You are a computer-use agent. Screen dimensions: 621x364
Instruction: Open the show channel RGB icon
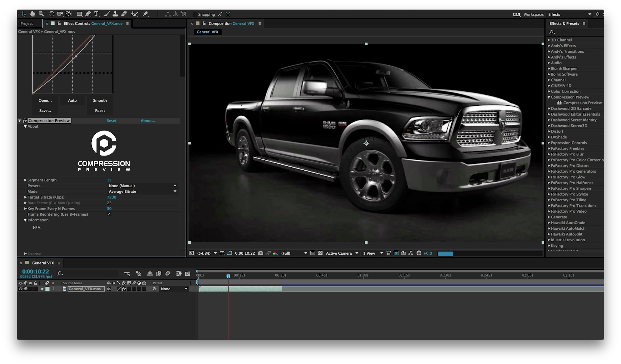[x=275, y=253]
